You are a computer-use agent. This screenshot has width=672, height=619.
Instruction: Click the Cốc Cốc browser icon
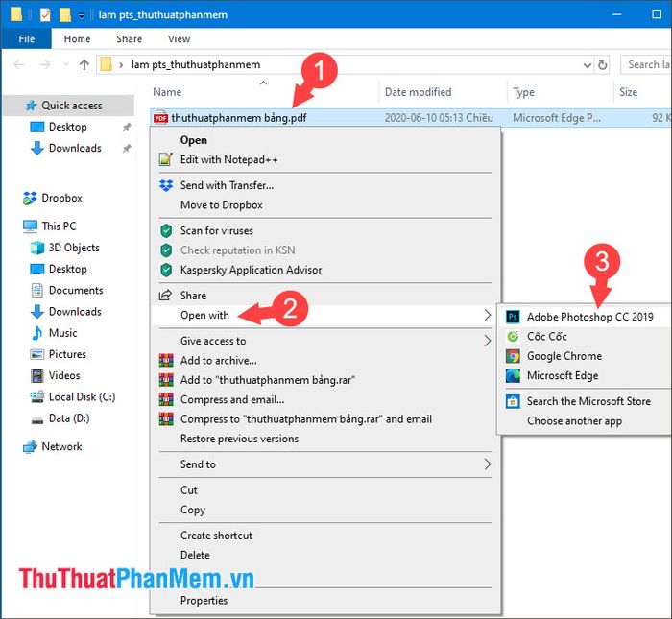[513, 336]
